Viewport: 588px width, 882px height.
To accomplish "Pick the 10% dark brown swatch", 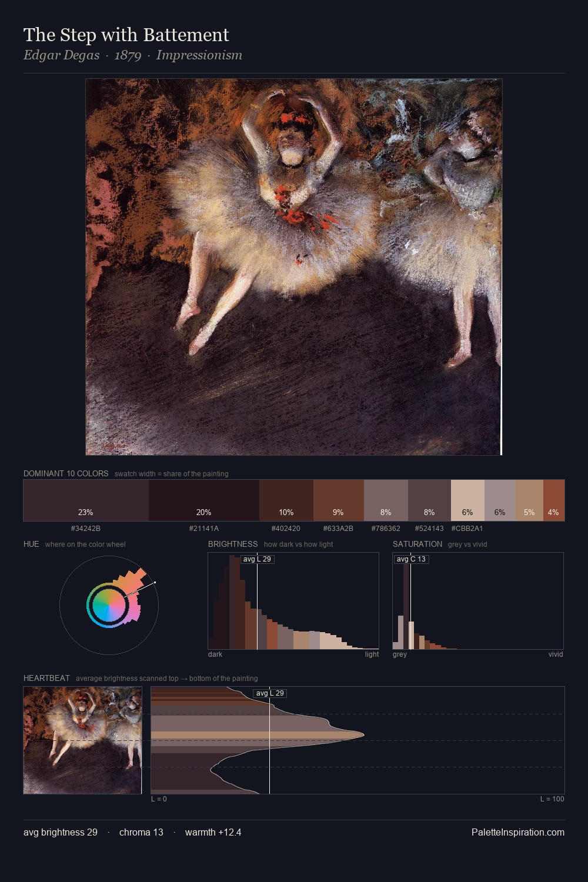I will (286, 500).
